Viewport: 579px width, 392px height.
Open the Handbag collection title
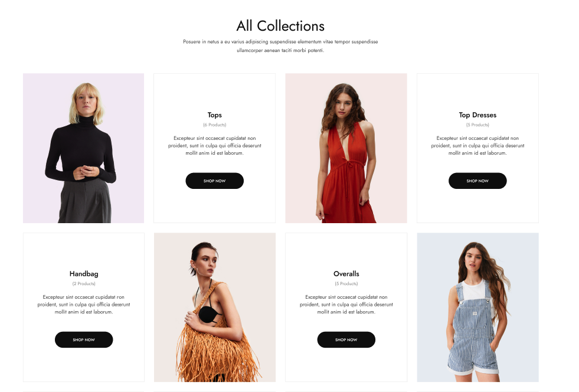pos(84,274)
